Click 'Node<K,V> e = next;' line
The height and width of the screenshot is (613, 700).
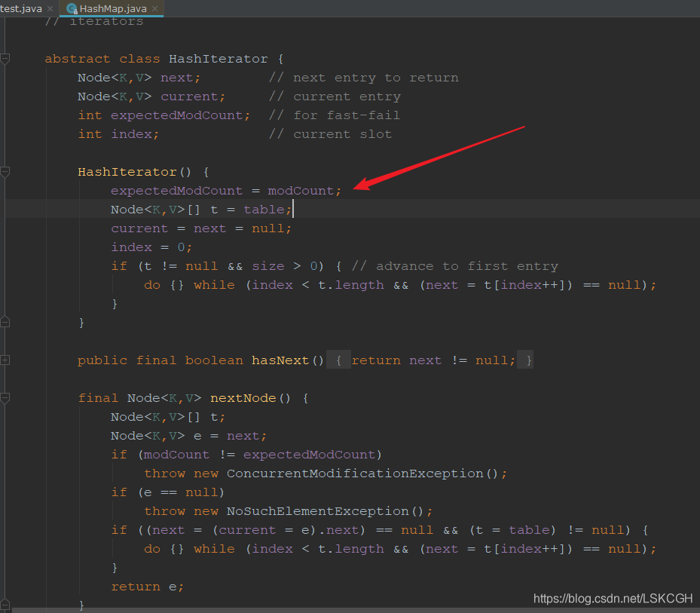188,436
